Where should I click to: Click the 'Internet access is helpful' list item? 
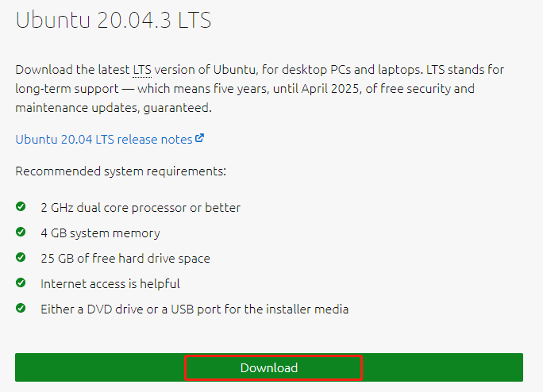coord(110,284)
